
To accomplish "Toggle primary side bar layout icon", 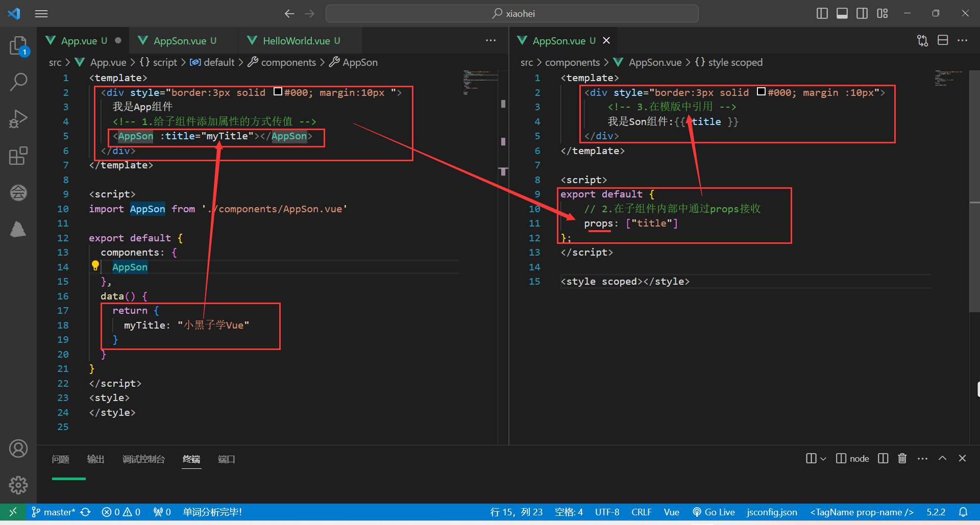I will 822,14.
